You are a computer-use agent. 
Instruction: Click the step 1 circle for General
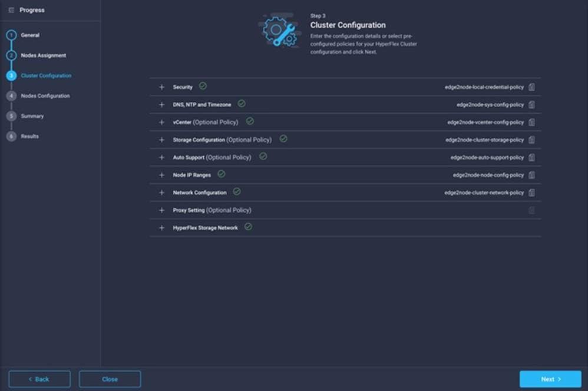coord(11,35)
